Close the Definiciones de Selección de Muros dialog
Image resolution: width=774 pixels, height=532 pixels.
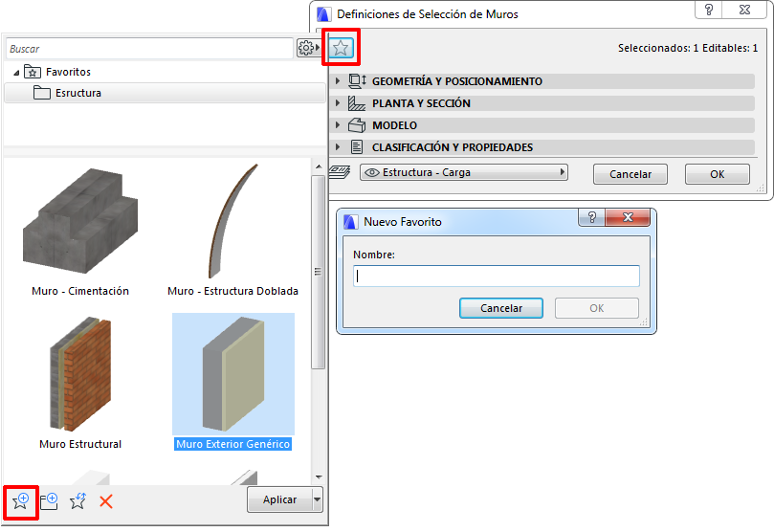[x=745, y=10]
